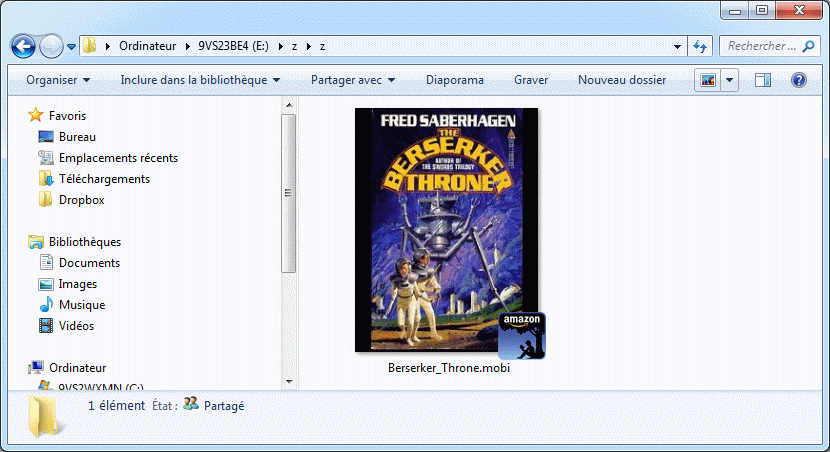Open the Musique library
Image resolution: width=830 pixels, height=452 pixels.
[x=82, y=305]
